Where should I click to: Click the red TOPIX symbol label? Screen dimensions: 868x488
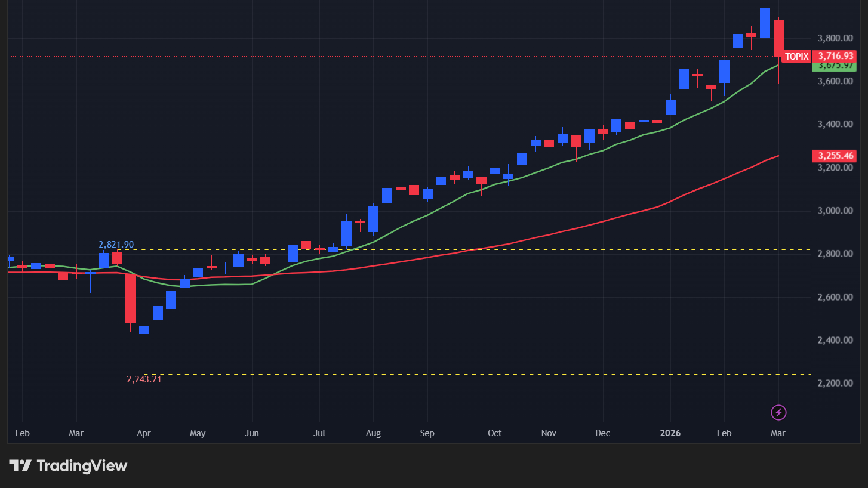coord(796,57)
